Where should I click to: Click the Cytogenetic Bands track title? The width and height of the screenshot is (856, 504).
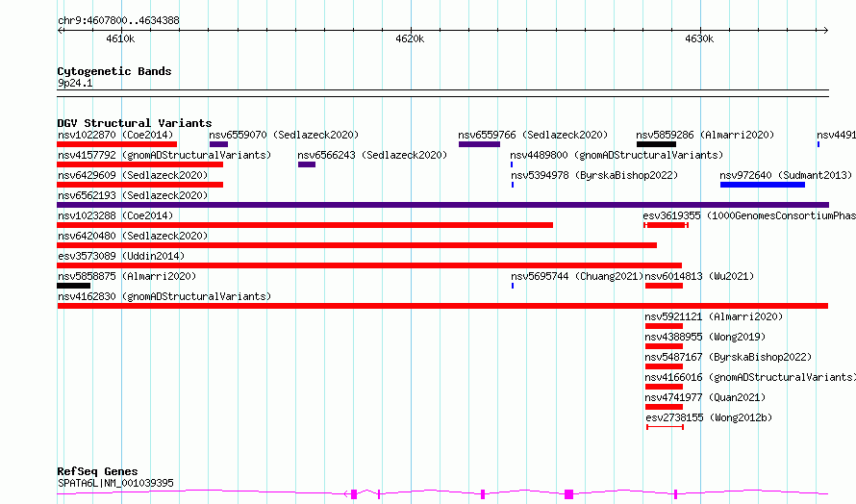pyautogui.click(x=114, y=71)
